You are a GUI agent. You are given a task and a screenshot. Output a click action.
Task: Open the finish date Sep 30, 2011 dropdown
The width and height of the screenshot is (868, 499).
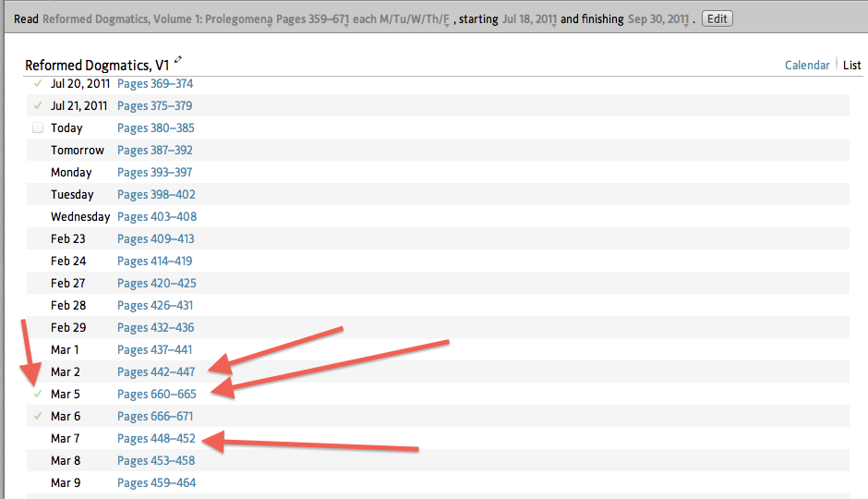tap(658, 19)
